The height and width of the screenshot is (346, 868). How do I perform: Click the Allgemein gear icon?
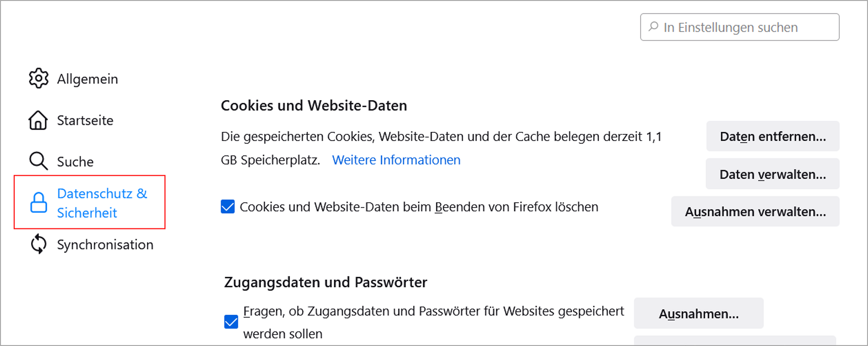pos(38,79)
